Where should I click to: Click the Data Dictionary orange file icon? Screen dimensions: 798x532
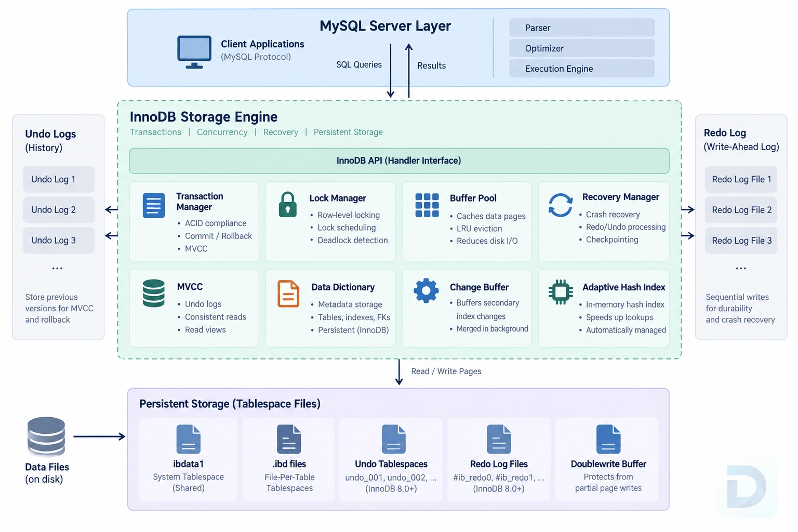coord(288,294)
